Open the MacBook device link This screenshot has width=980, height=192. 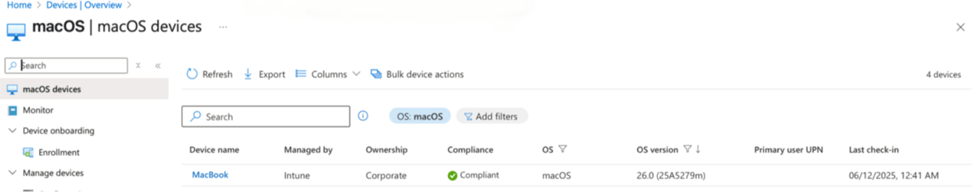(x=210, y=175)
